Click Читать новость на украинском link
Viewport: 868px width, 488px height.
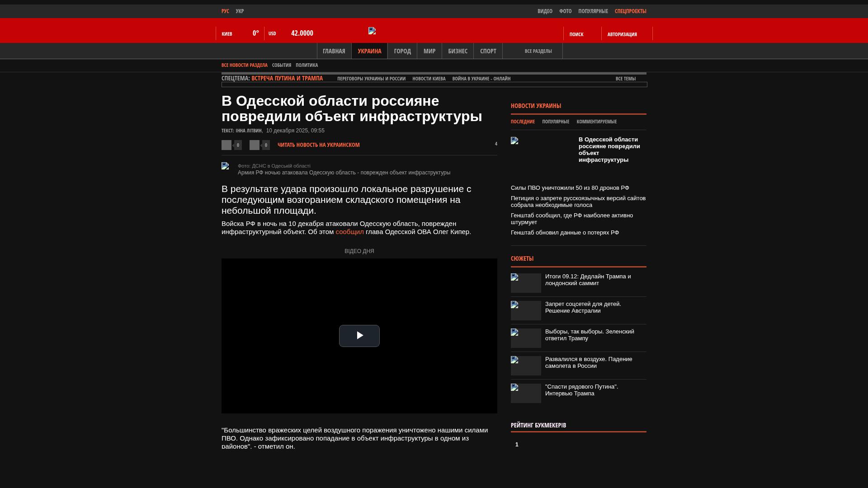[x=319, y=145]
